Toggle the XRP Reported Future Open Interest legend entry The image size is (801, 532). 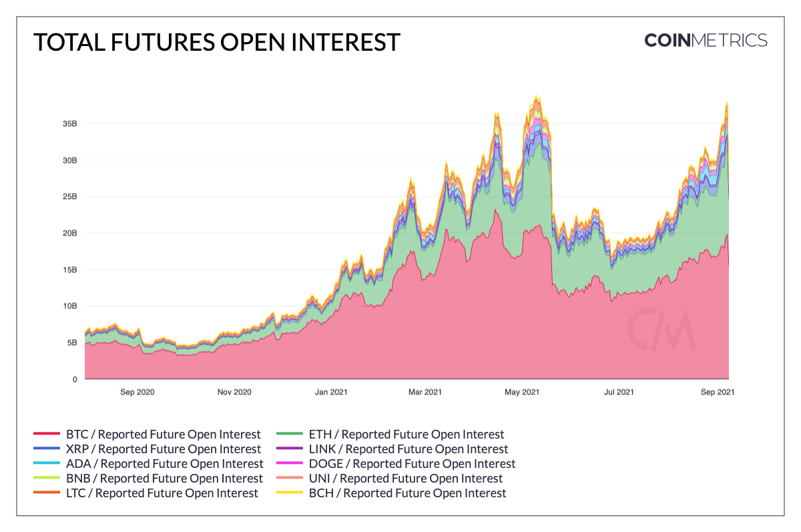(147, 449)
